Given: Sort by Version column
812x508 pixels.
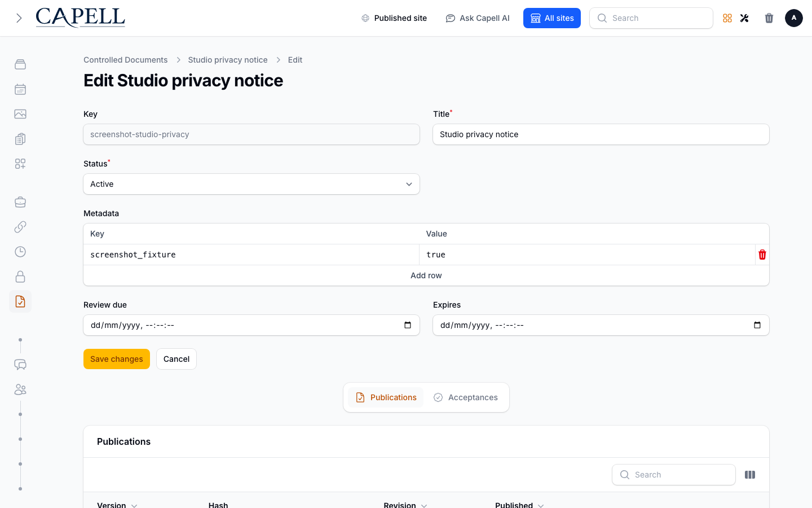Looking at the screenshot, I should tap(117, 505).
